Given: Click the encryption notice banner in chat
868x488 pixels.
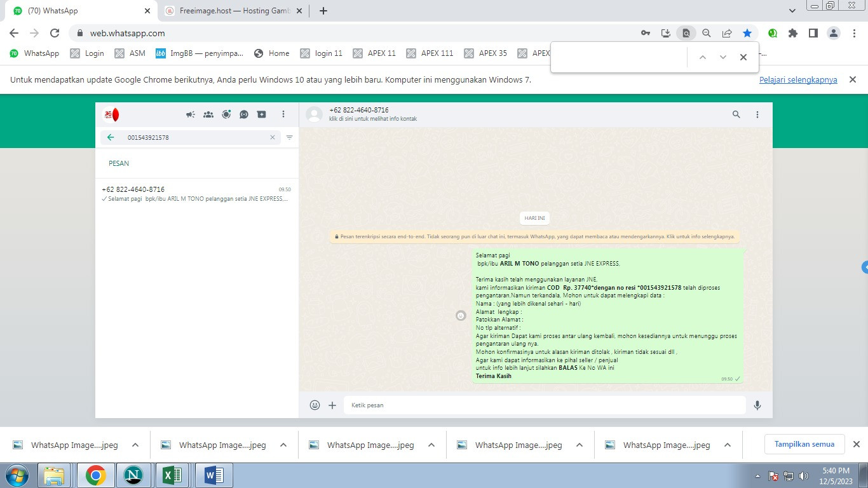Looking at the screenshot, I should click(535, 236).
